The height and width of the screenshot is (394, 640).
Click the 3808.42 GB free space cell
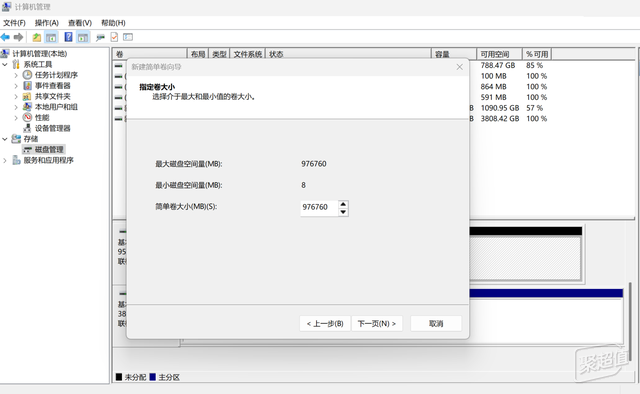tap(500, 118)
